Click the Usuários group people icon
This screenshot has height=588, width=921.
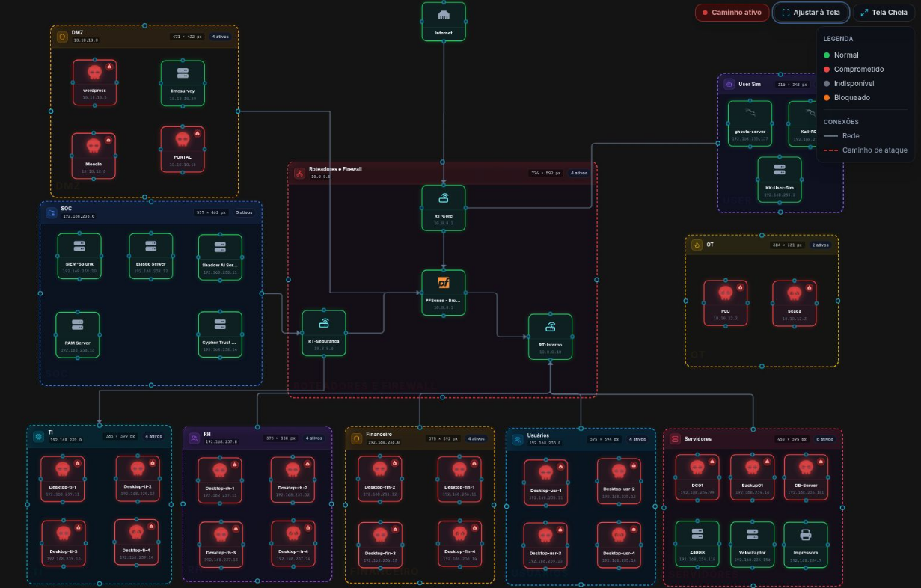(x=517, y=439)
